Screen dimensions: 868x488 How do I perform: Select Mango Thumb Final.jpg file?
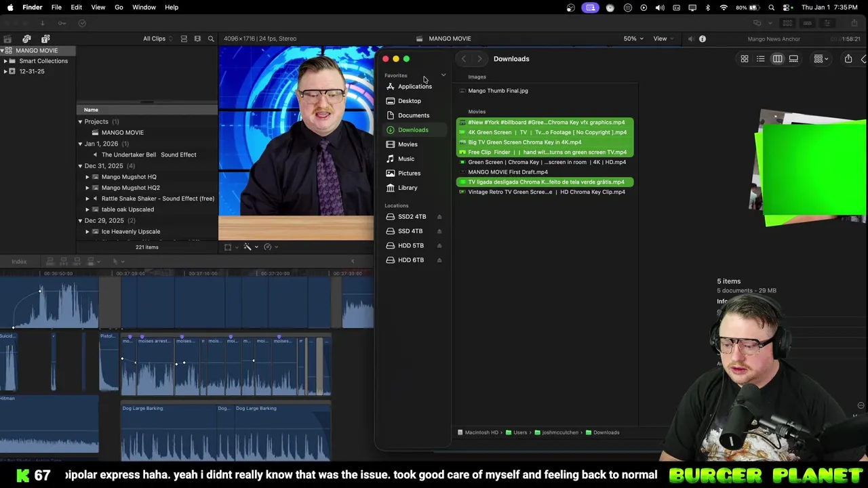coord(498,91)
